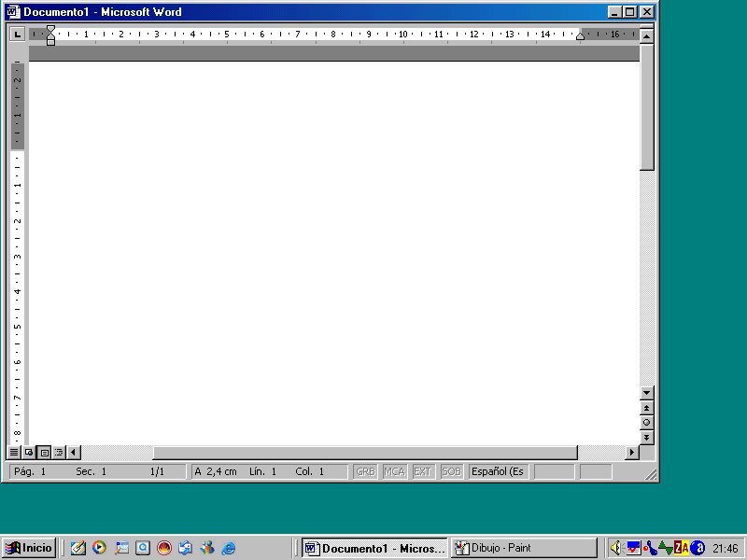This screenshot has width=747, height=560.
Task: Open the ZoneAlarm ZA tray icon
Action: (x=682, y=548)
